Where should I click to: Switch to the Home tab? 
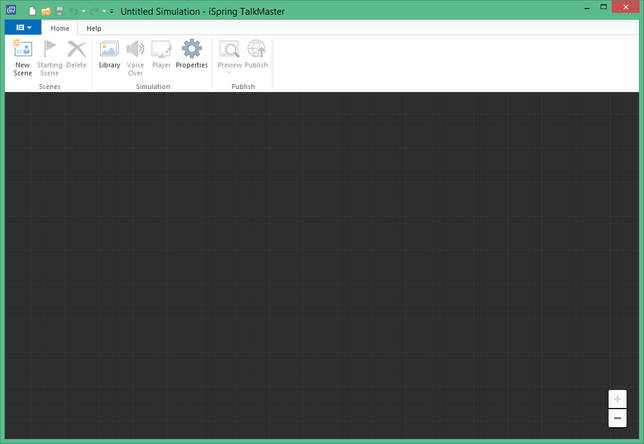click(x=60, y=28)
